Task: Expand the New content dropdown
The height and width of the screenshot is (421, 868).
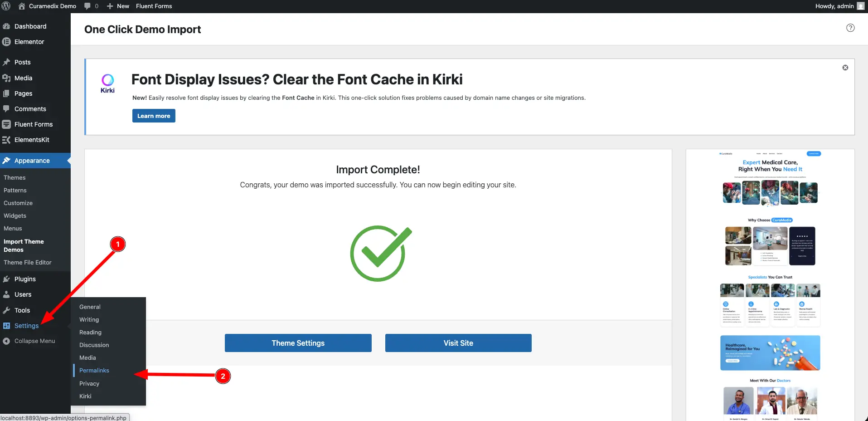Action: coord(118,6)
